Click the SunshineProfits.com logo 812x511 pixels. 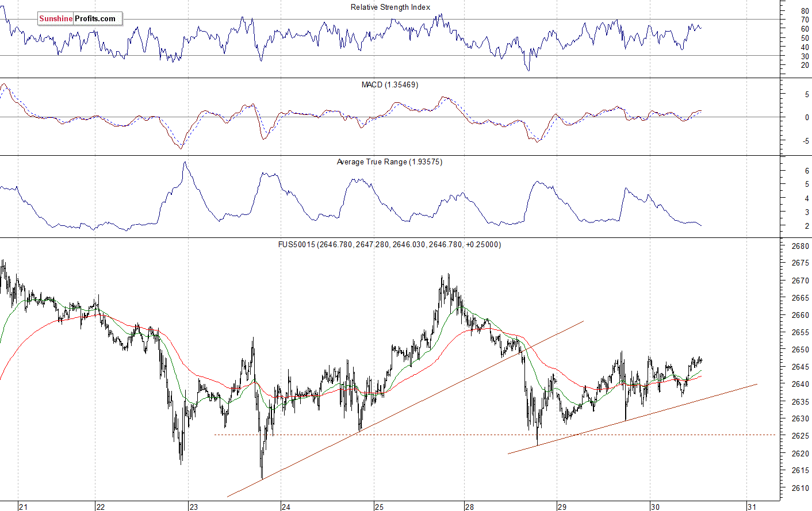pyautogui.click(x=80, y=18)
